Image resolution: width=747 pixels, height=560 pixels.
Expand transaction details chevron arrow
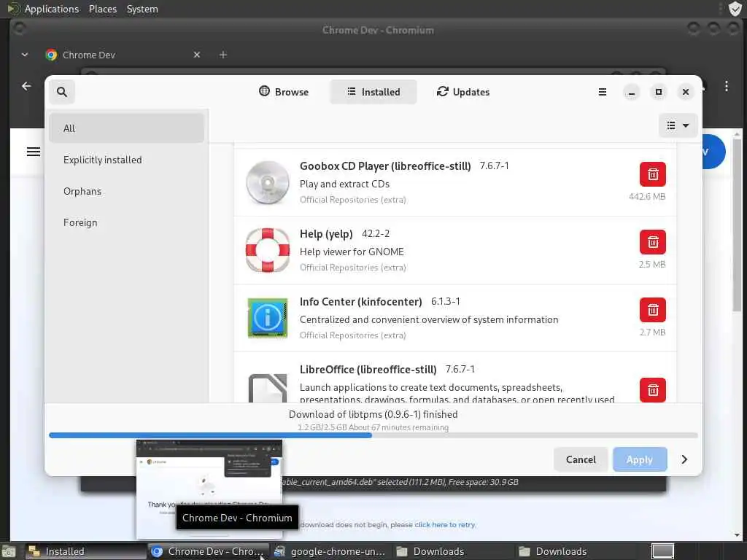pos(684,459)
